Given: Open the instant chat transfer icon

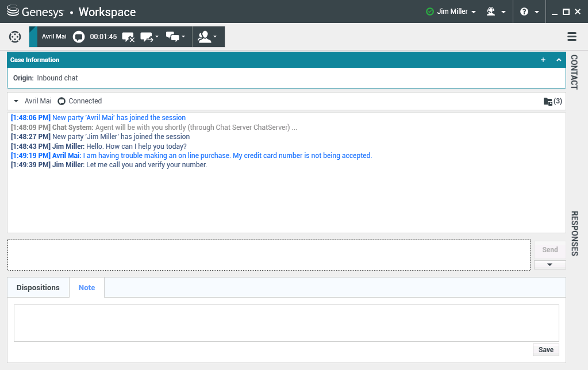Looking at the screenshot, I should [149, 37].
